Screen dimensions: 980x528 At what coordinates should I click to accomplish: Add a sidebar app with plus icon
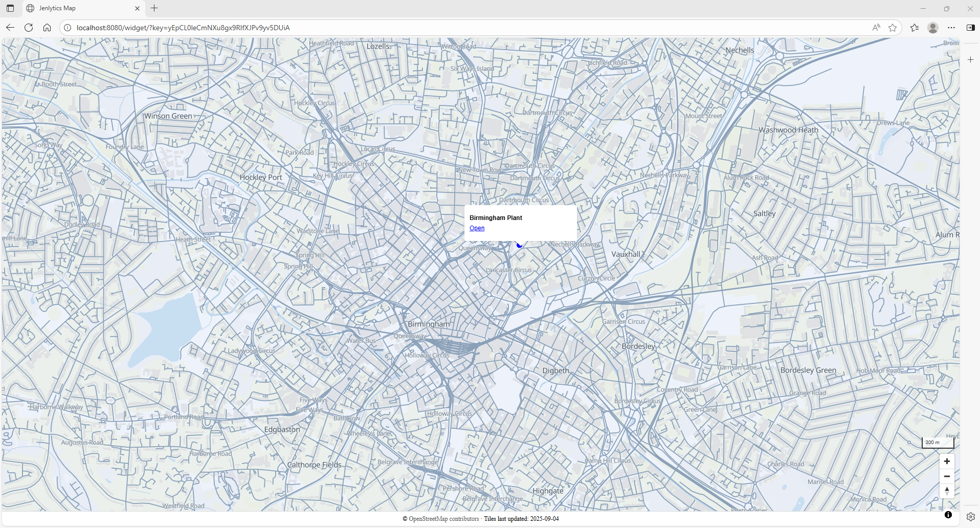(x=970, y=60)
